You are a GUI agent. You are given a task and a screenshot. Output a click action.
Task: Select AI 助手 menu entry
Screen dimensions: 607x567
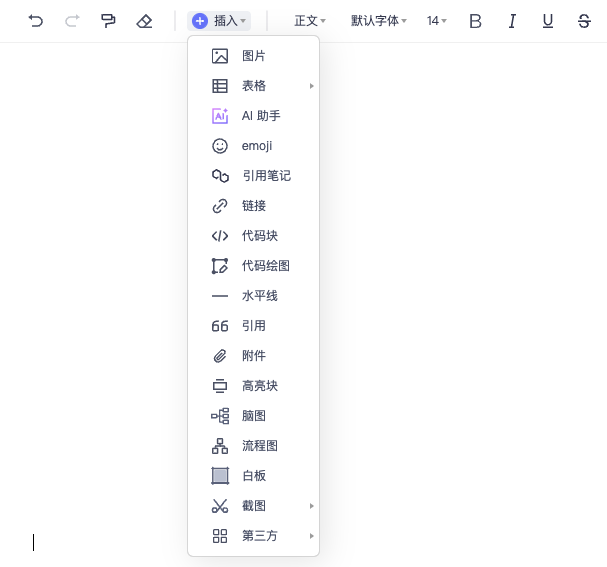[254, 116]
